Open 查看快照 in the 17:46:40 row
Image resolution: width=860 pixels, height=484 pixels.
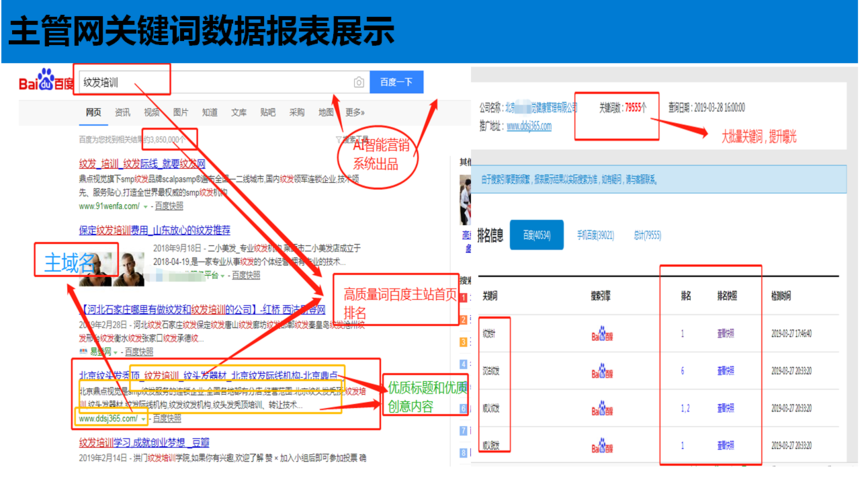point(725,333)
